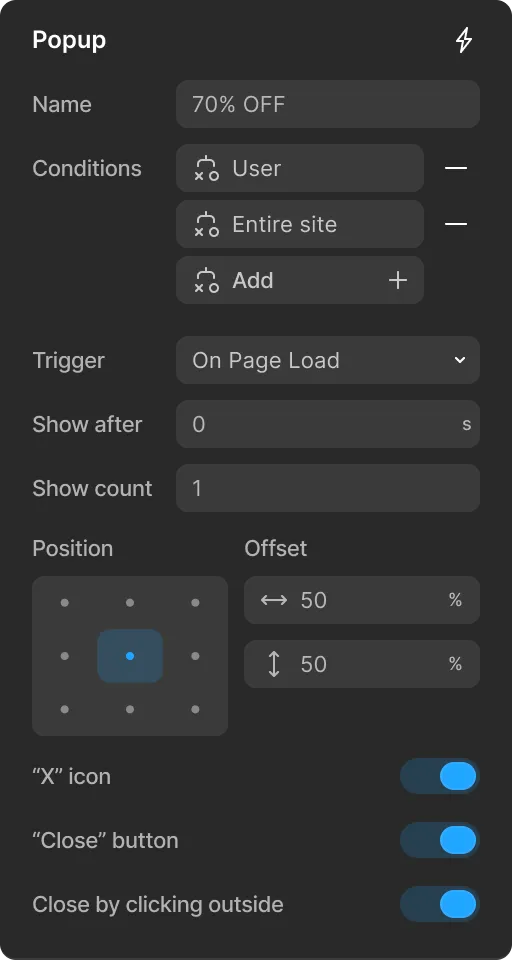Click the horizontal offset arrow icon
The height and width of the screenshot is (960, 512).
(274, 600)
